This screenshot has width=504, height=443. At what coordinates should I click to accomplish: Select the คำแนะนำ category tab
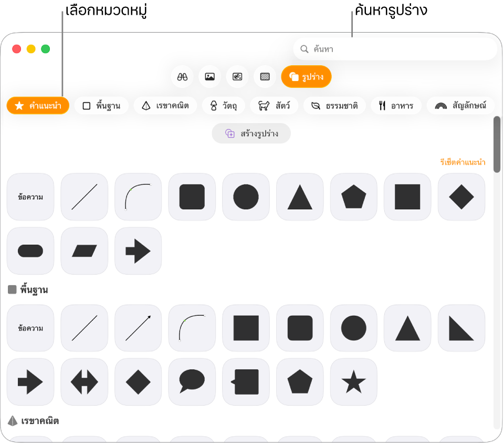click(x=38, y=106)
